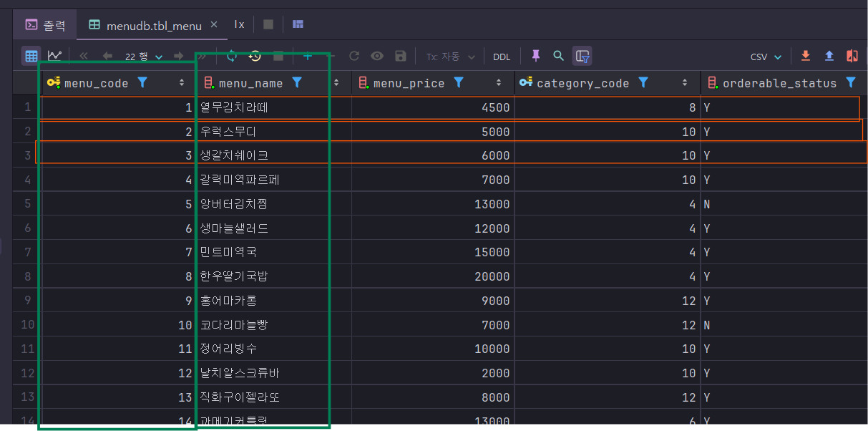Click the Ix icon beside the tab
The width and height of the screenshot is (868, 431).
240,24
